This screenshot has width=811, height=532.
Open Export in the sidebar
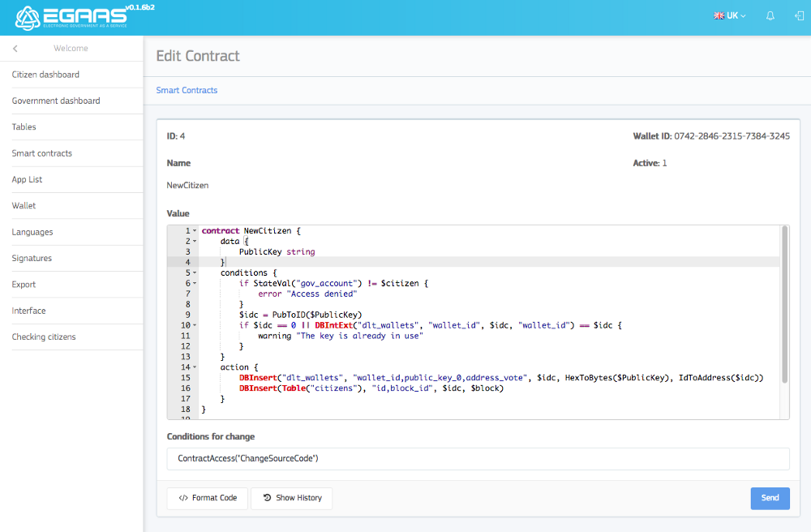pos(24,285)
